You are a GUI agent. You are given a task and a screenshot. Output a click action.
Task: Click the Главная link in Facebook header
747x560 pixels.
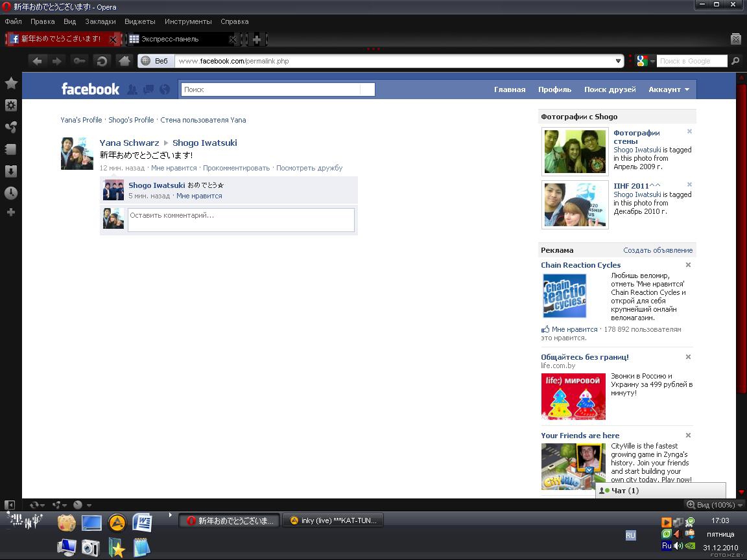coord(510,89)
